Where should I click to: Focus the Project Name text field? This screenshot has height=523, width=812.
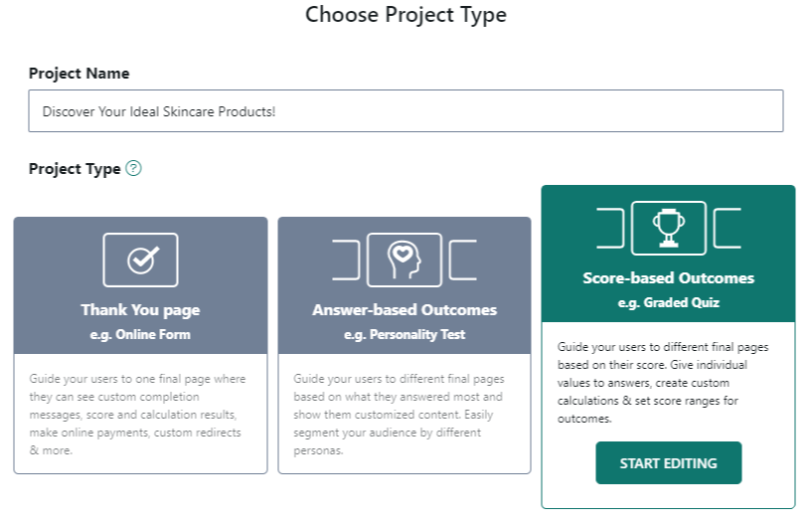[x=406, y=111]
